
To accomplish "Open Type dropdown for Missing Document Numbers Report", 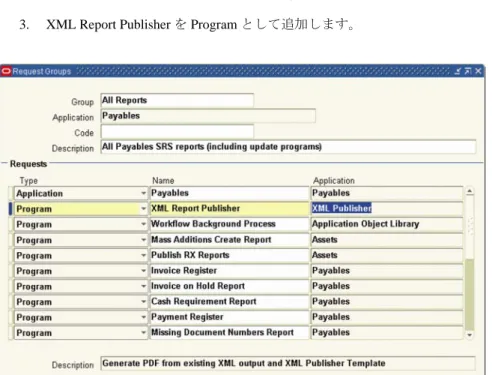I will click(x=143, y=333).
